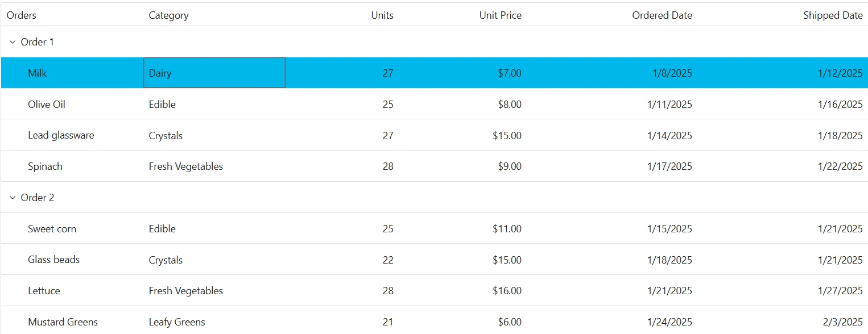Select the Mustard Greens row
Screen dimensions: 868x334
pyautogui.click(x=435, y=321)
